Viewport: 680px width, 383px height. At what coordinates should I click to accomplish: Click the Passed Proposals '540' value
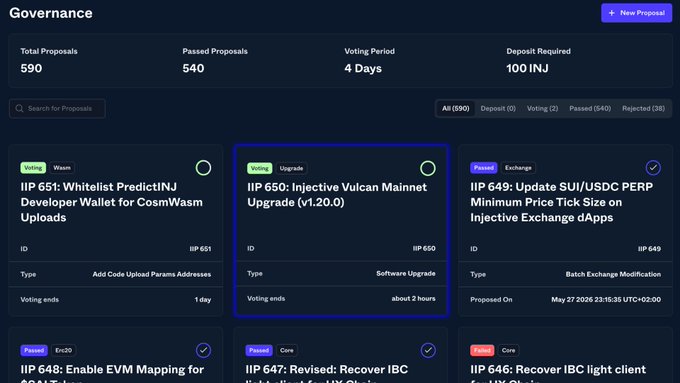[193, 68]
